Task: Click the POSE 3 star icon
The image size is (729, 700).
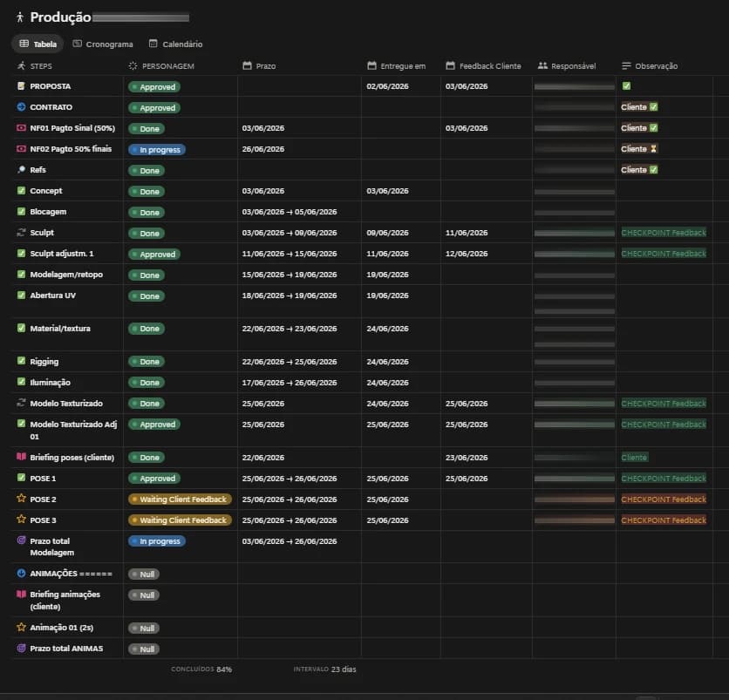Action: tap(21, 520)
